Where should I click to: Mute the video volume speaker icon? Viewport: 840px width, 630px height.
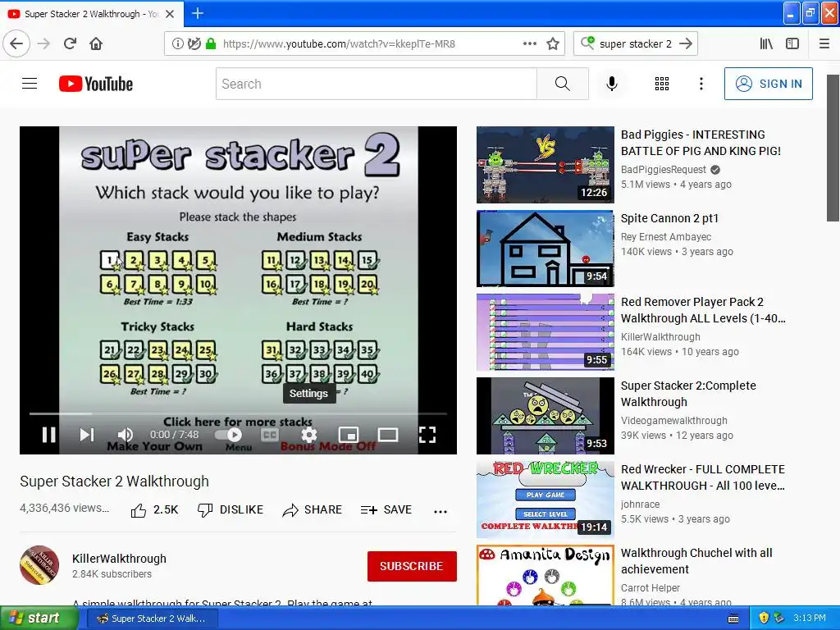(126, 435)
